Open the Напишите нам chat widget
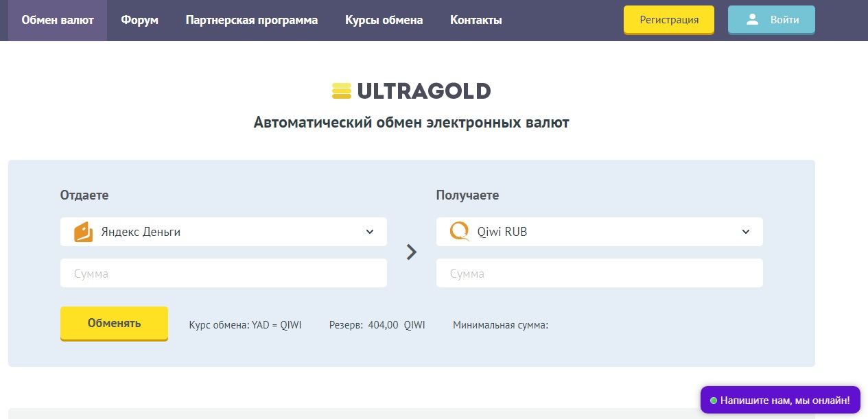The image size is (868, 419). click(784, 400)
